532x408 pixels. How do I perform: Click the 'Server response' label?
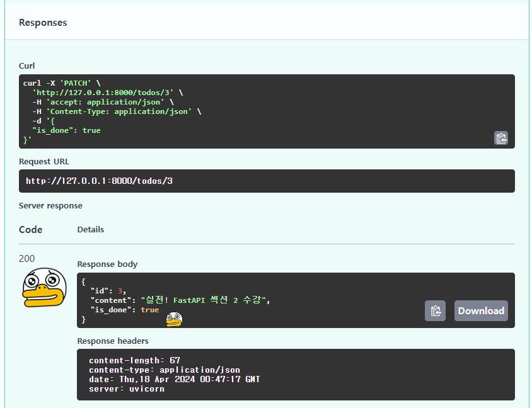click(x=50, y=206)
